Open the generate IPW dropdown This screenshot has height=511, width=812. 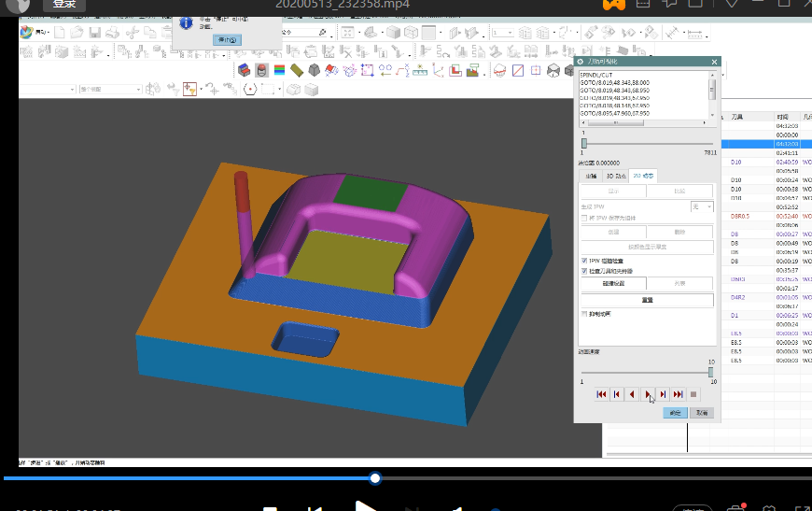[702, 206]
